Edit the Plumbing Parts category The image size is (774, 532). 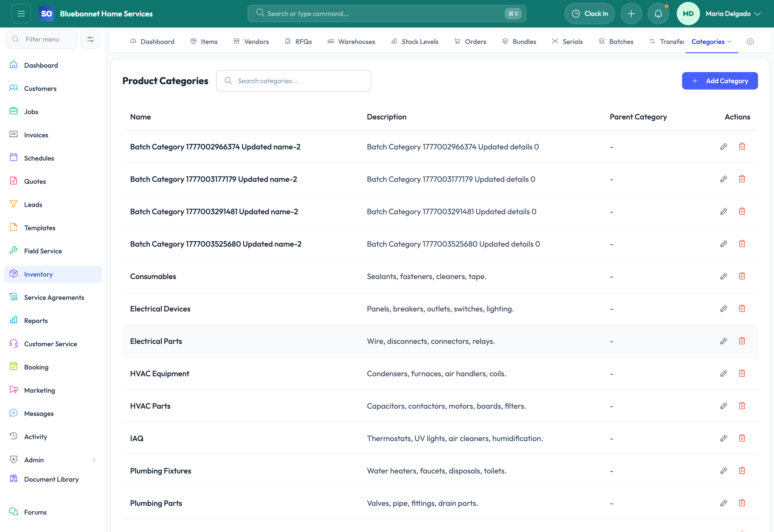tap(723, 503)
